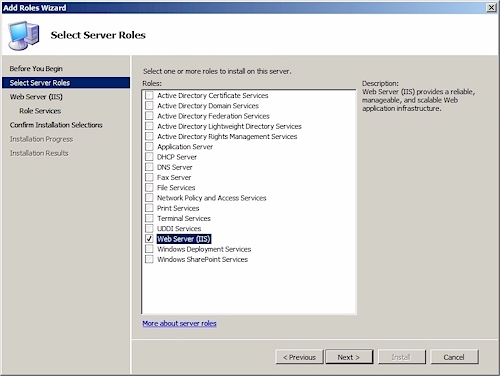Tick the Print Services checkbox
This screenshot has height=376, width=500.
pyautogui.click(x=149, y=208)
